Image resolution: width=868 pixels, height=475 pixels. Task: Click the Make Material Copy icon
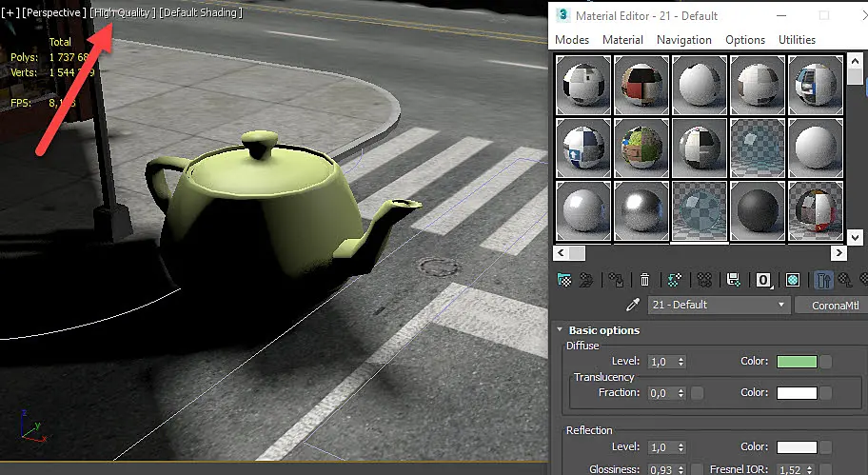click(674, 280)
